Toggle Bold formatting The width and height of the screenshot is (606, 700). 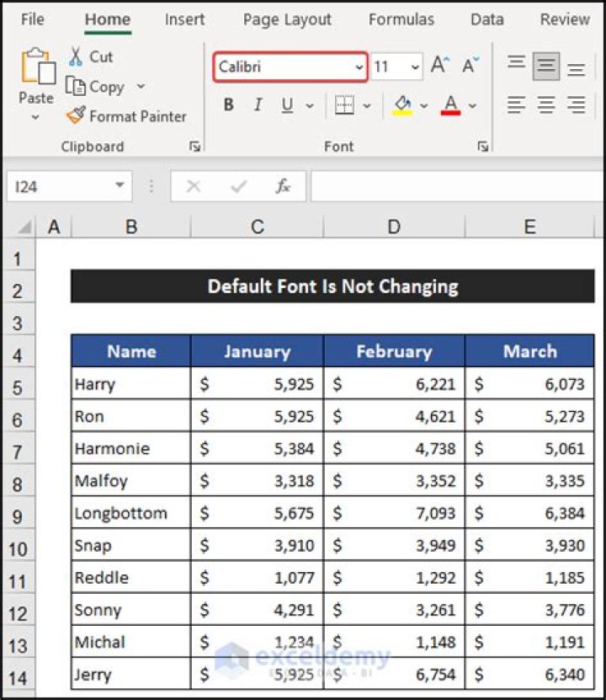229,105
